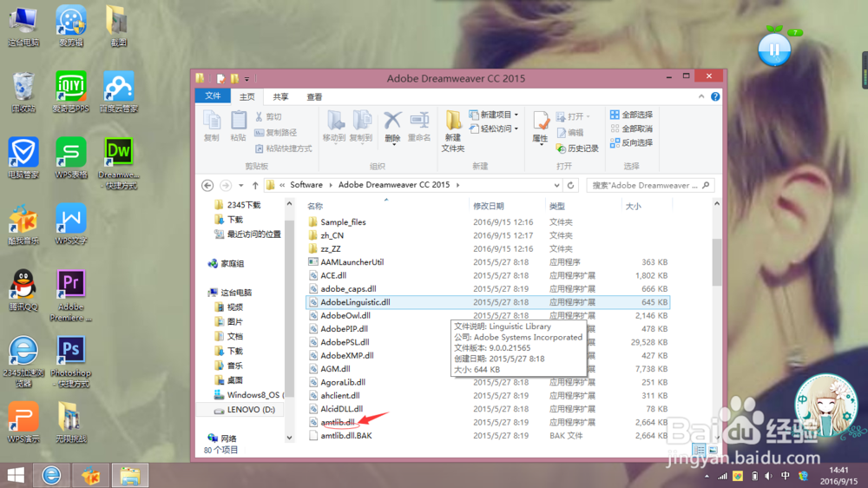
Task: Open Photoshop desktop shortcut
Action: click(x=71, y=362)
